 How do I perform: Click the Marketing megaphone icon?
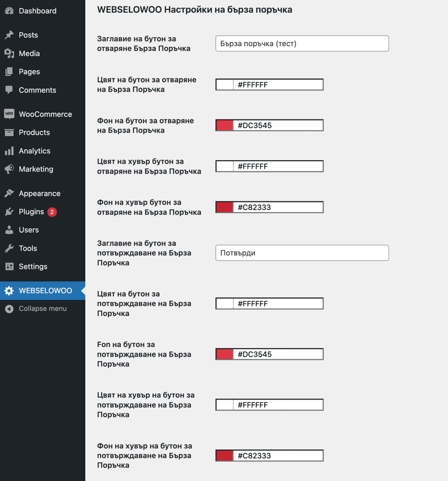point(9,169)
